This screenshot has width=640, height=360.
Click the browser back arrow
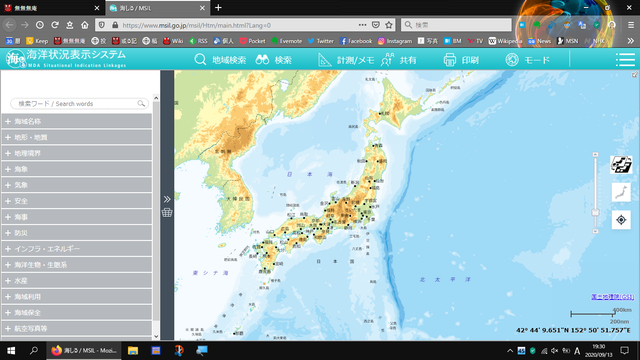coord(9,25)
